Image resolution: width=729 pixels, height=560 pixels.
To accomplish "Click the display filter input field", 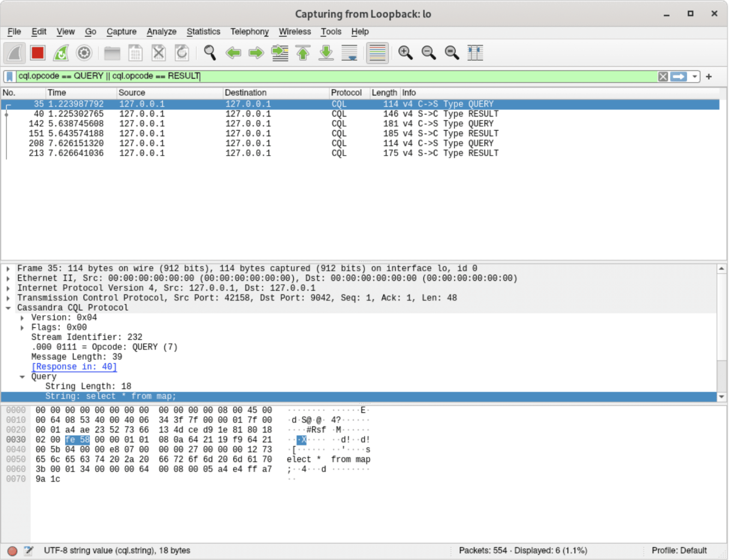I will pyautogui.click(x=336, y=76).
